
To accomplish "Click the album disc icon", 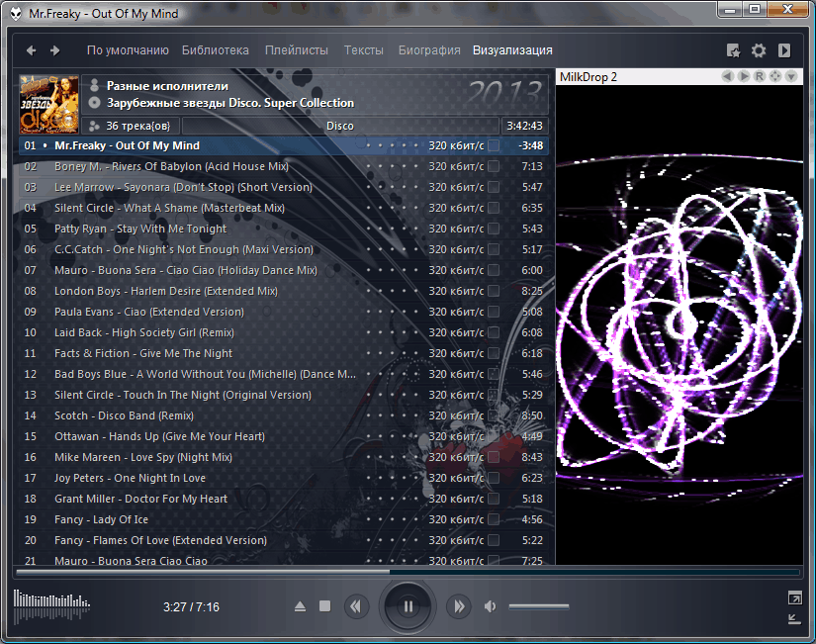I will pyautogui.click(x=94, y=103).
